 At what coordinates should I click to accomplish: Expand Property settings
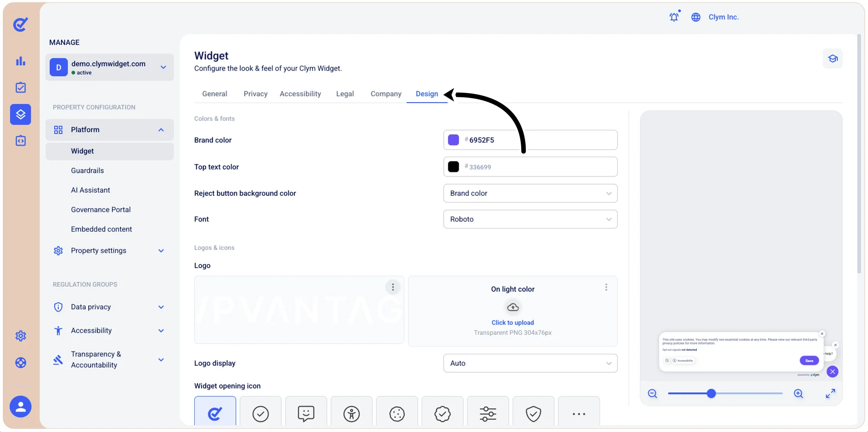pos(110,251)
